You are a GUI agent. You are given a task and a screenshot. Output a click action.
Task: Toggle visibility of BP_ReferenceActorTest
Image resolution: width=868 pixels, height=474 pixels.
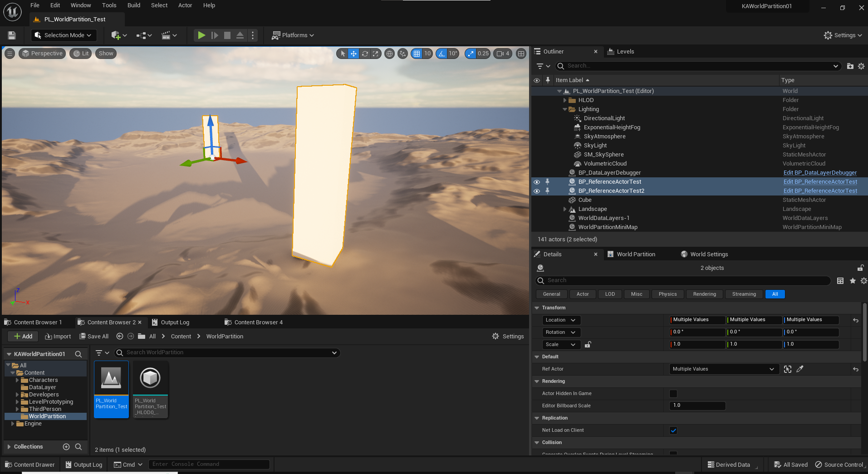pyautogui.click(x=537, y=182)
